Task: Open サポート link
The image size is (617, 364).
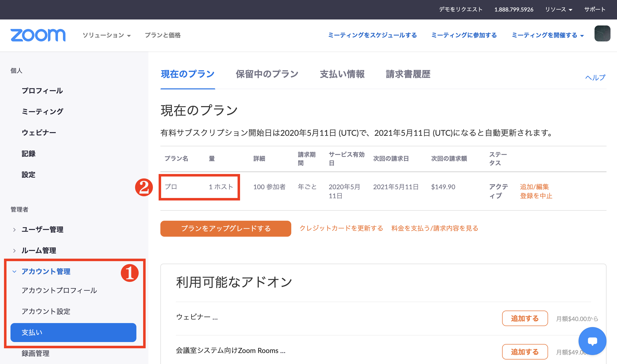Action: [x=595, y=9]
